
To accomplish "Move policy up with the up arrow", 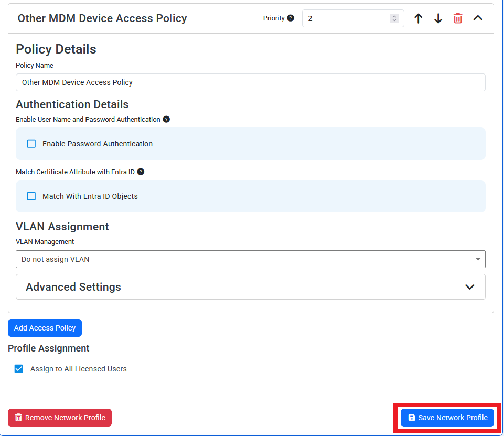I will pos(418,18).
